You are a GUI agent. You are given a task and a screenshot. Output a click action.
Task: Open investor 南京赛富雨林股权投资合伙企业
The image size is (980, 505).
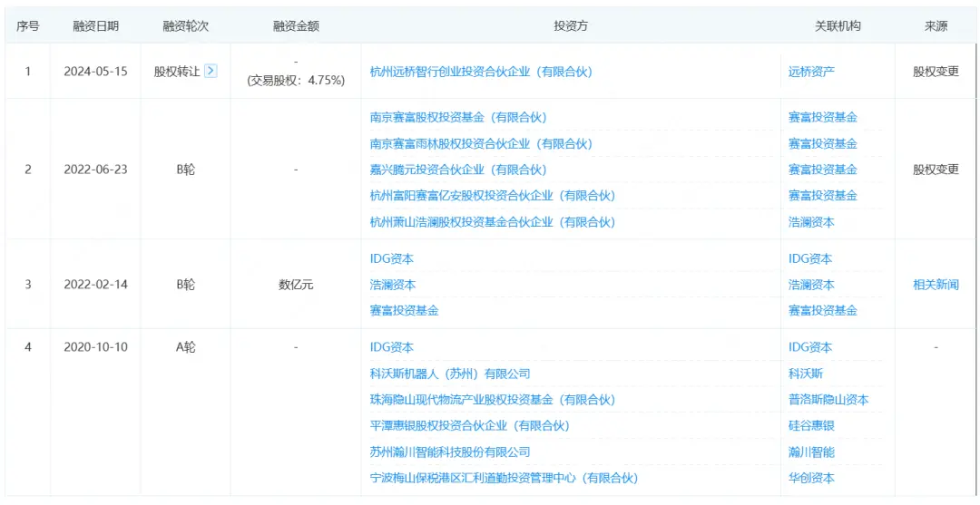click(481, 143)
